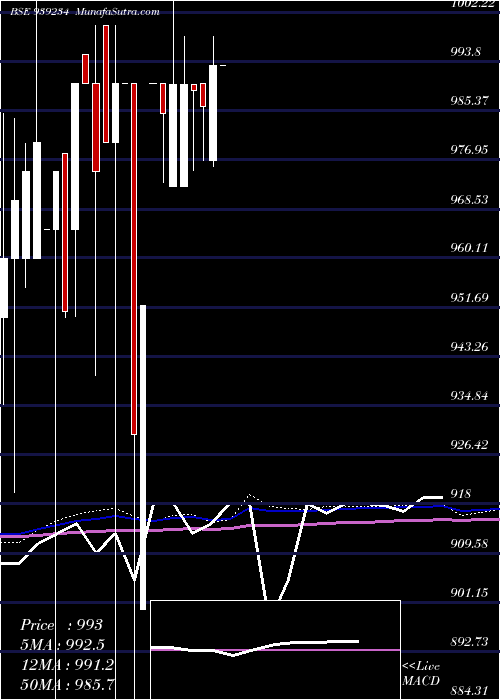The height and width of the screenshot is (700, 500).
Task: Click the 50MA : 985.7 readout
Action: click(x=67, y=684)
